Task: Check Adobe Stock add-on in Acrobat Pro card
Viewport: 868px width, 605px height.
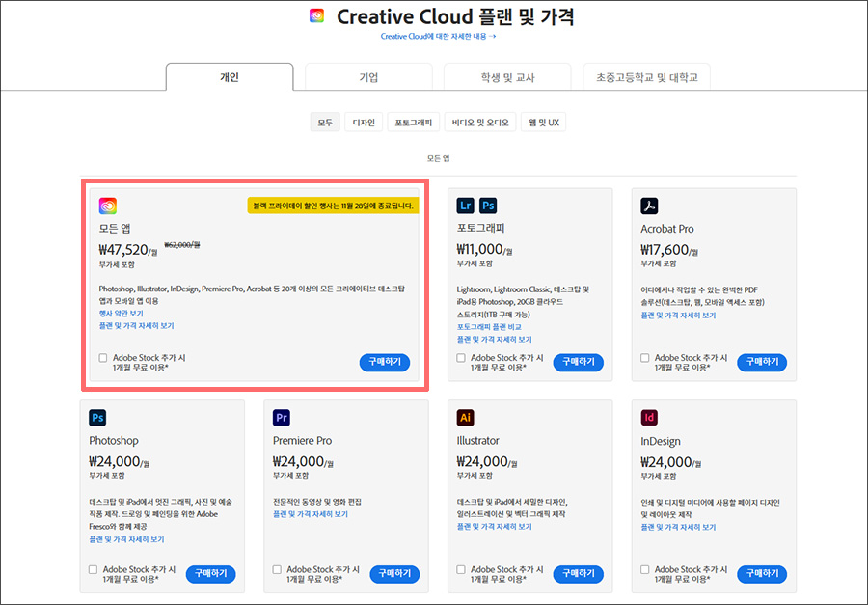Action: pyautogui.click(x=644, y=358)
